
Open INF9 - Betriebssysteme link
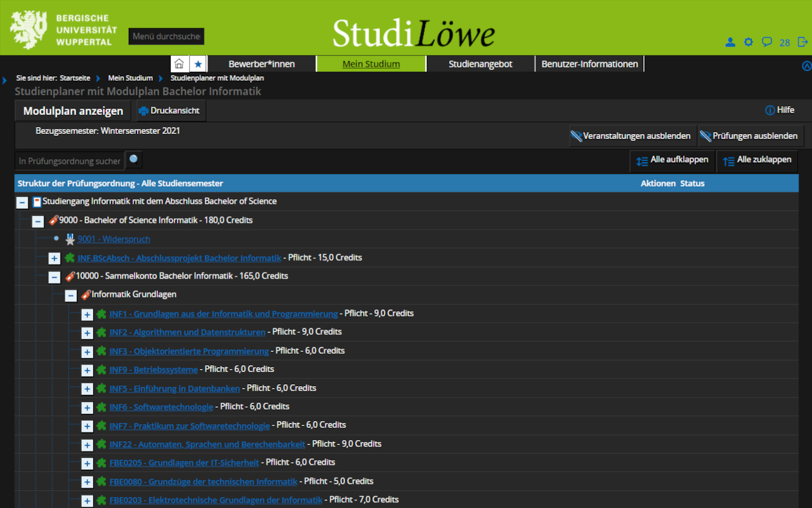point(154,370)
